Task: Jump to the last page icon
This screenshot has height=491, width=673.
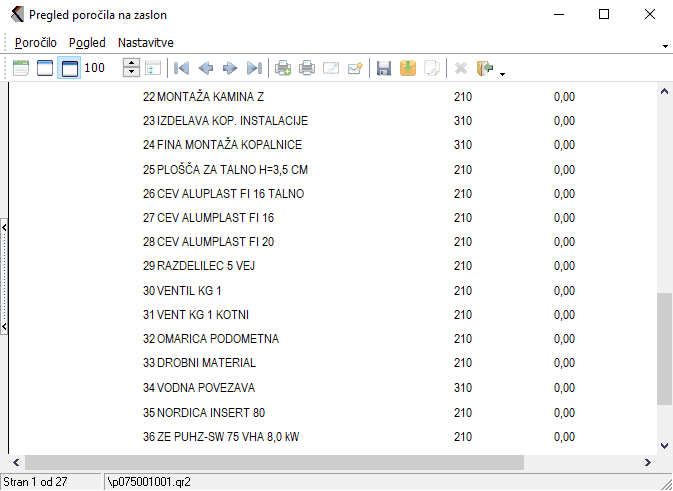Action: coord(254,68)
